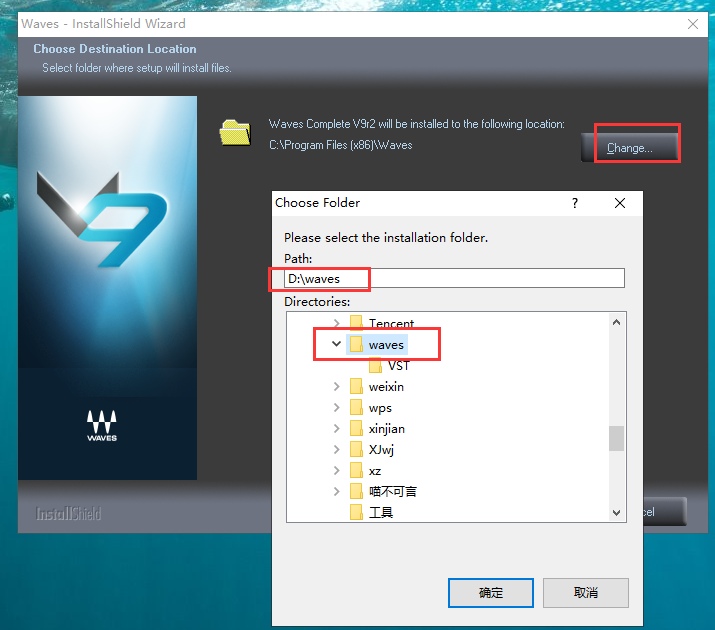Viewport: 715px width, 630px height.
Task: Click the directories list scrollbar thumb
Action: coord(616,438)
